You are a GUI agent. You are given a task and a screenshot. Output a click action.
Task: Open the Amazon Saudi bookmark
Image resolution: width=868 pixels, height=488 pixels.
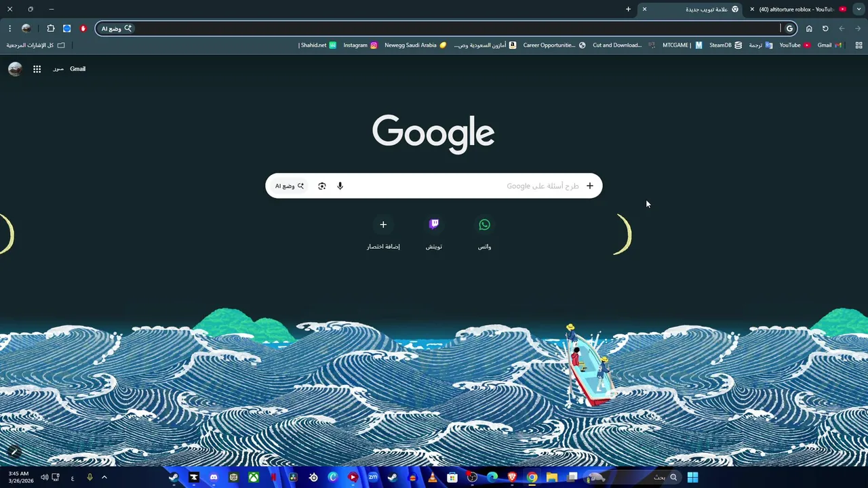point(485,45)
